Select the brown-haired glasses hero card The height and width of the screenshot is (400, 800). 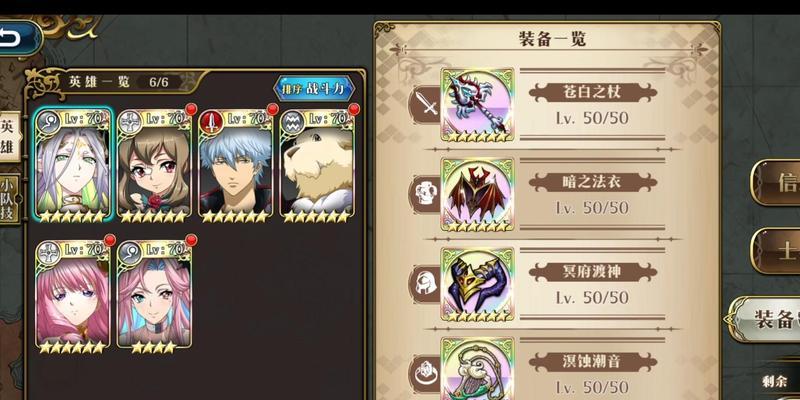point(154,166)
